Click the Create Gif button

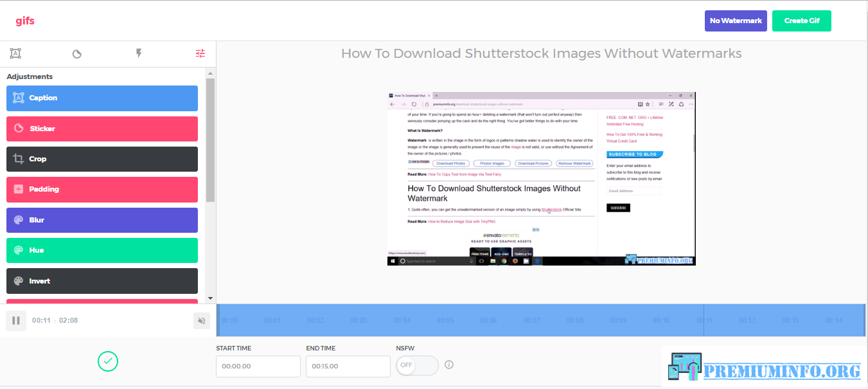point(802,21)
